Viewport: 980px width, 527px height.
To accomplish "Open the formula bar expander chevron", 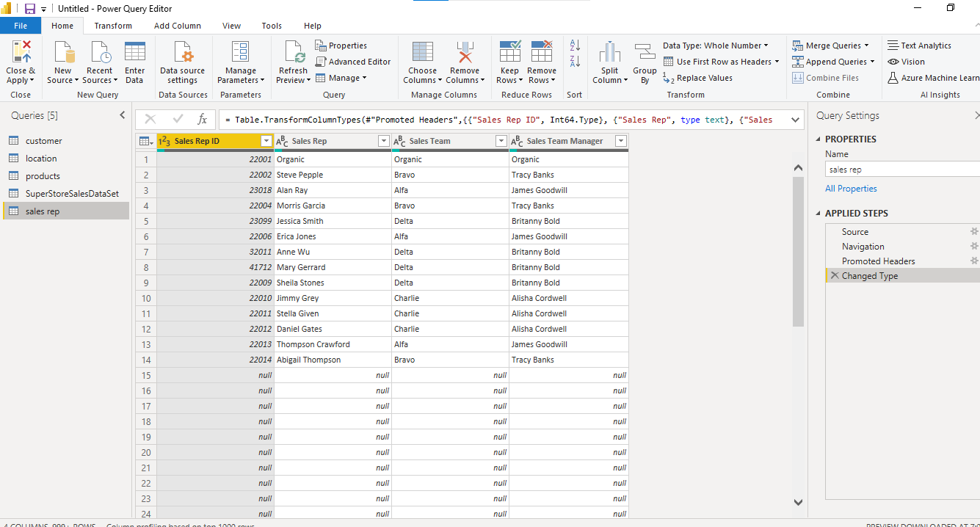I will click(x=794, y=119).
